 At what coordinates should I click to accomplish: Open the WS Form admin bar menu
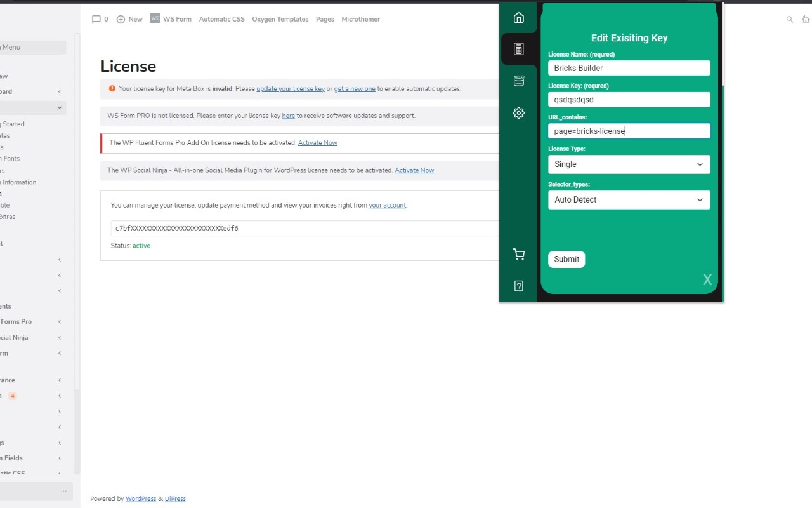pyautogui.click(x=177, y=19)
